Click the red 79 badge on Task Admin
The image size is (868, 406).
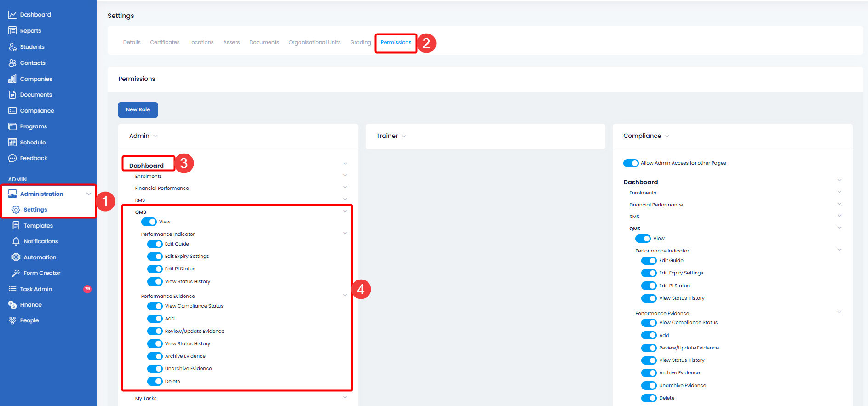87,289
